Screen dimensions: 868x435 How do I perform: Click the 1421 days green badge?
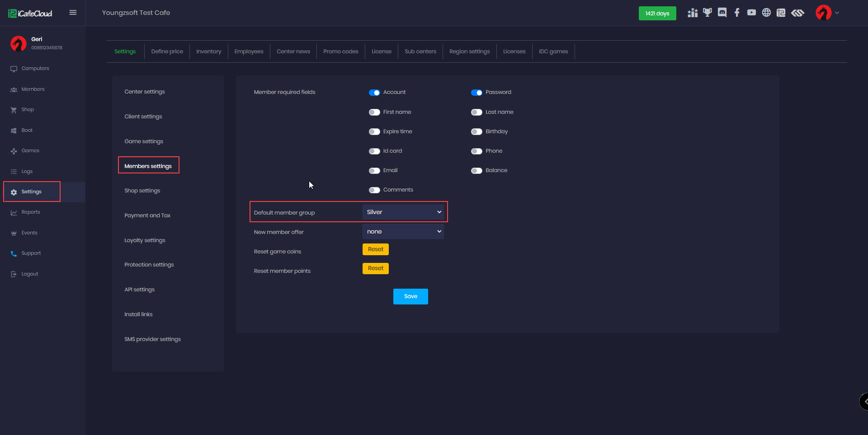coord(657,14)
